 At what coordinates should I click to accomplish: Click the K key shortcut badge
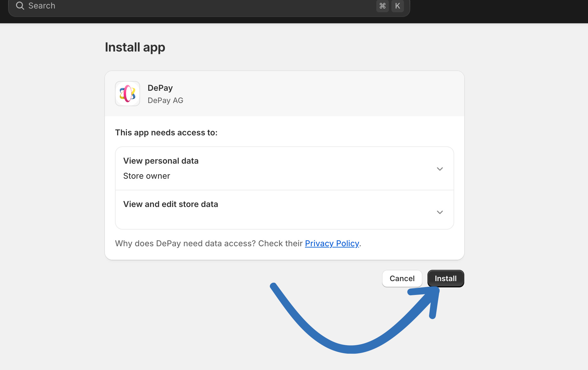pos(397,6)
